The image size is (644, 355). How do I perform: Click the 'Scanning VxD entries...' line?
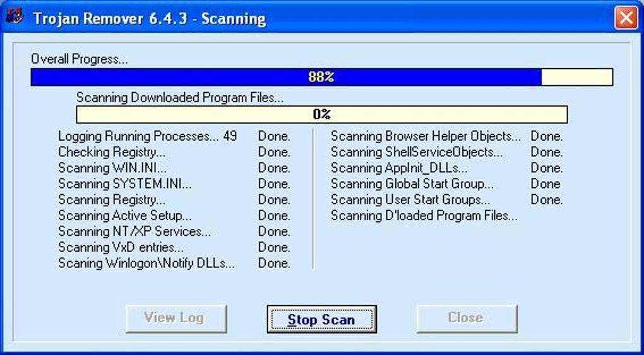[121, 247]
